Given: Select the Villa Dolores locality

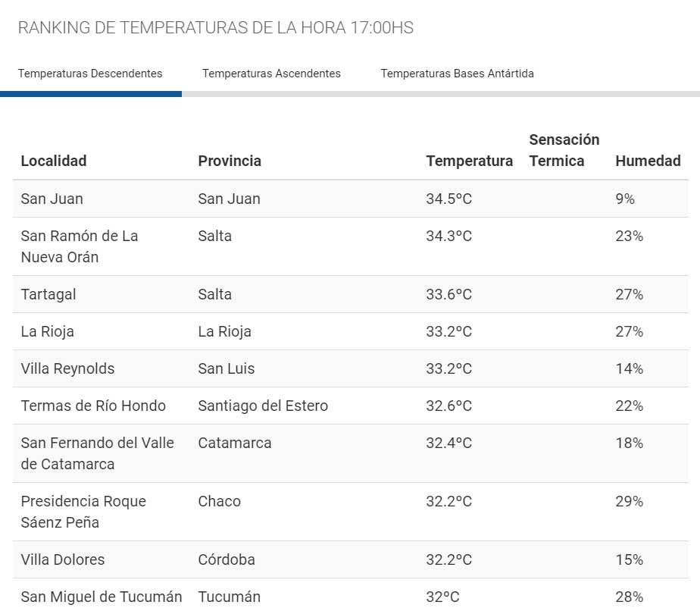Looking at the screenshot, I should click(63, 559).
